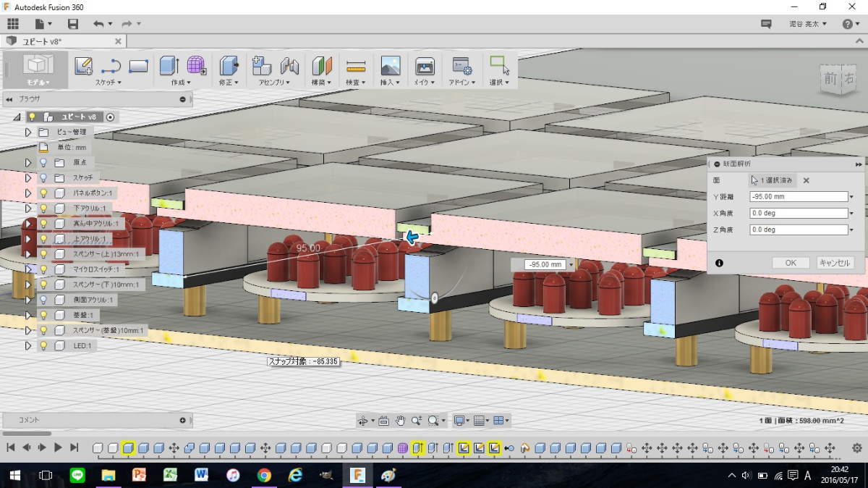Toggle visibility bulb of 側面アクリル:1
The width and height of the screenshot is (868, 488).
[x=43, y=300]
